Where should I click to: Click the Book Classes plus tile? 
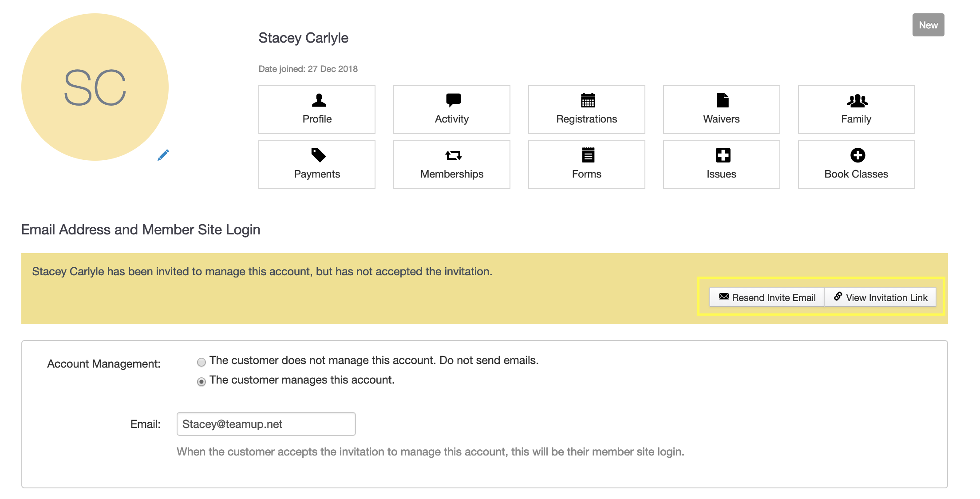coord(856,165)
